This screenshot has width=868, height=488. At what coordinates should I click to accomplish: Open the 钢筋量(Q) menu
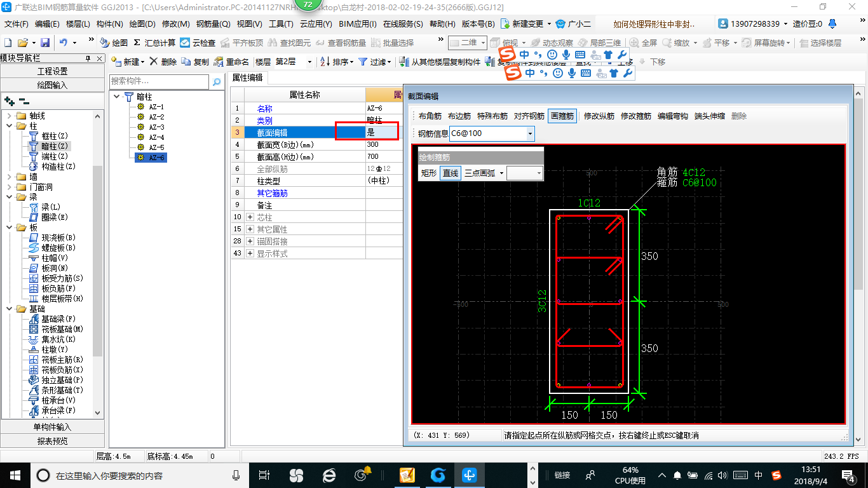tap(213, 24)
